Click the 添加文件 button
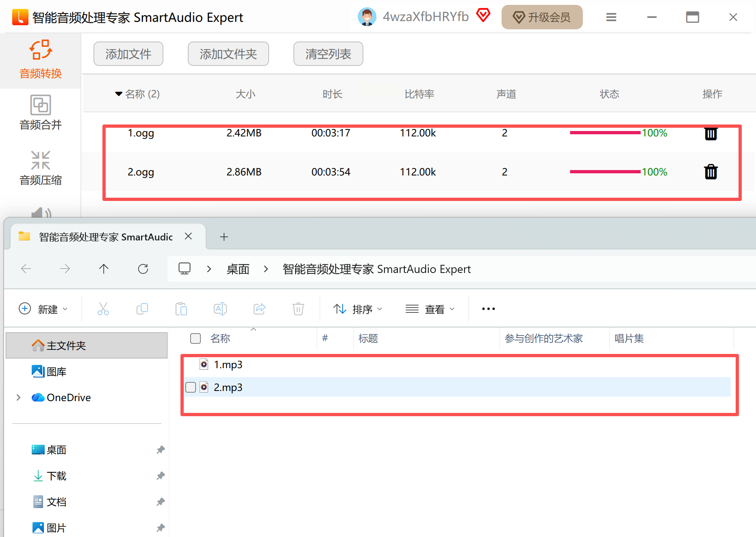 (x=128, y=54)
